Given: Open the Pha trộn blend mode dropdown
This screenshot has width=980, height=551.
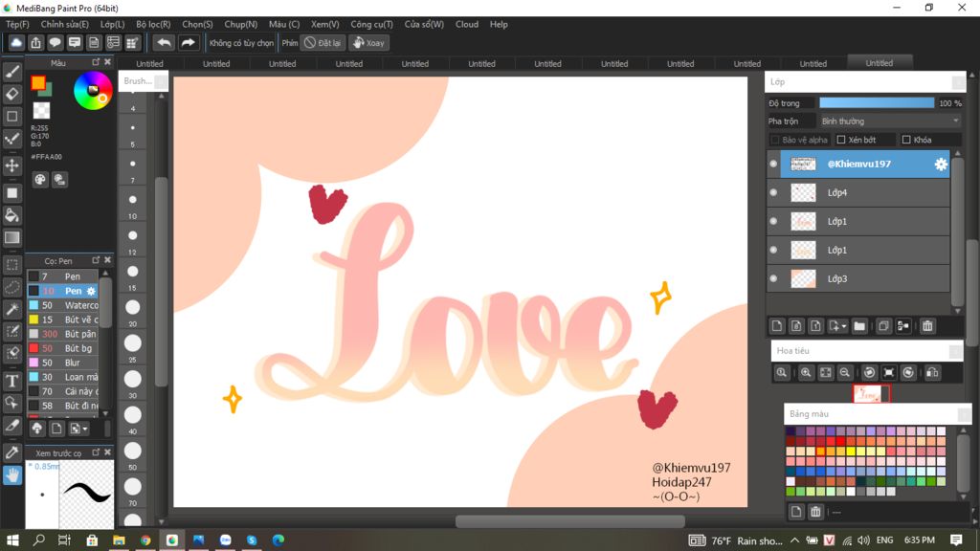Looking at the screenshot, I should pos(889,121).
